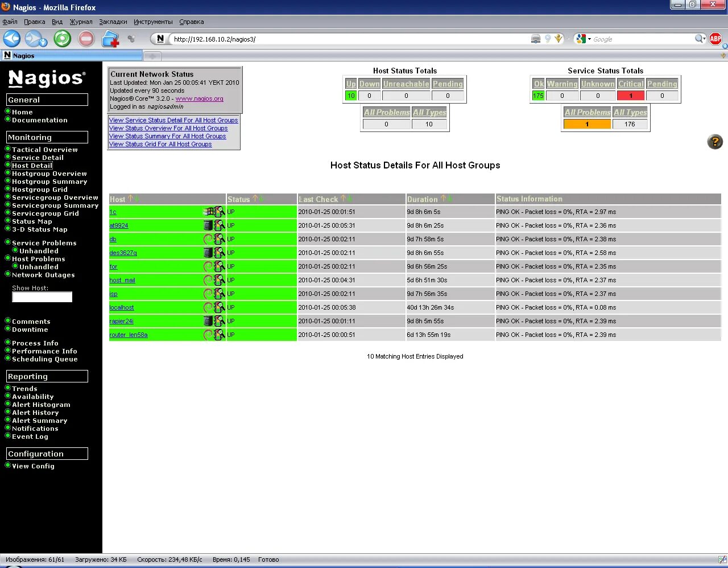Click the black server icon in rapier24i row
Screen dimensions: 728x568
click(x=208, y=321)
